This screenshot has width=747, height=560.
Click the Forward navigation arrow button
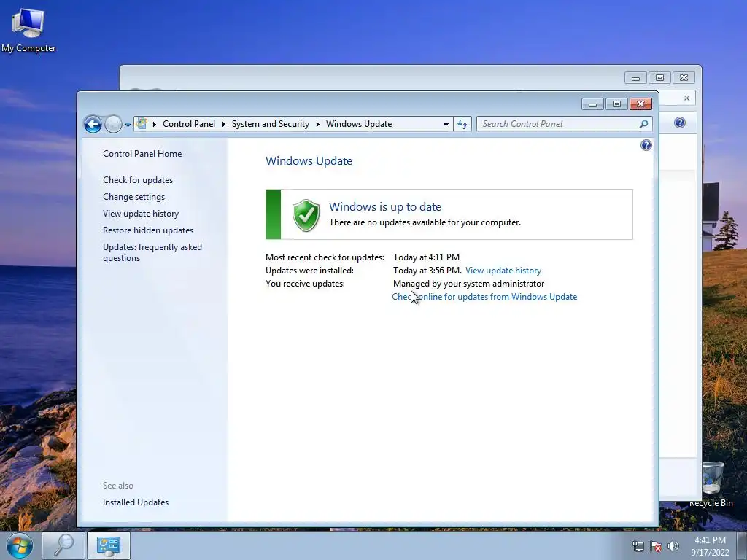point(113,124)
